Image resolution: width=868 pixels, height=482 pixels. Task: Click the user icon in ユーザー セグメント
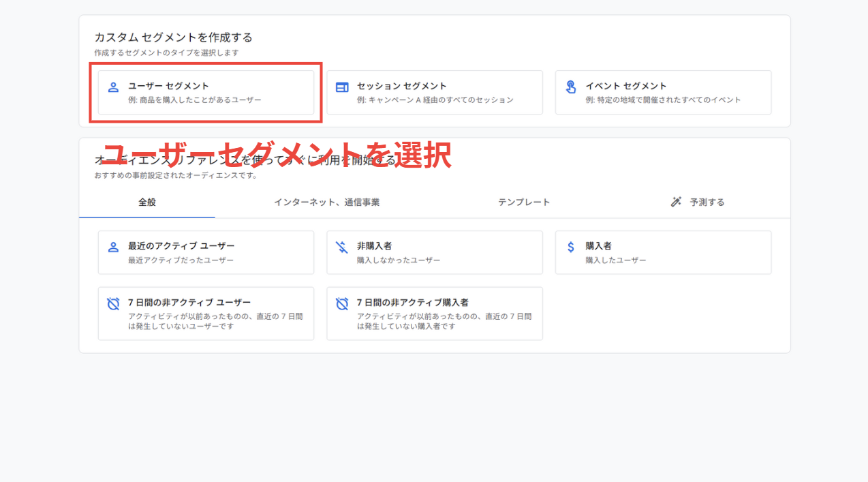pos(113,87)
